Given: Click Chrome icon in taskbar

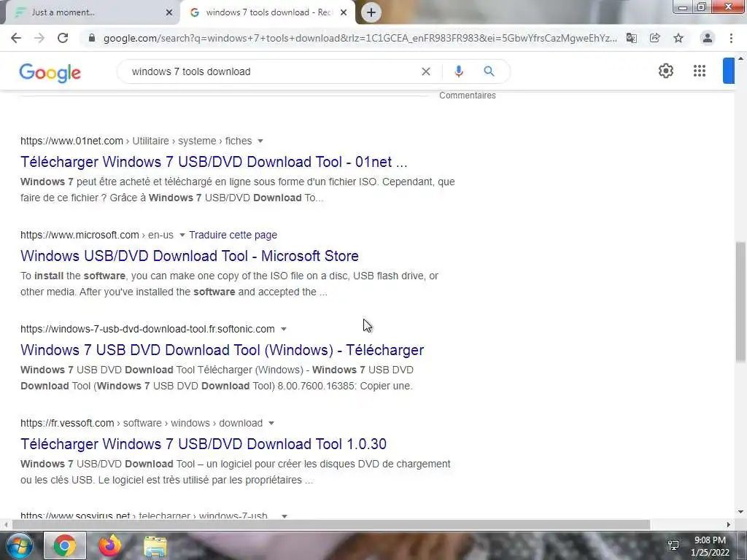Looking at the screenshot, I should coord(65,545).
